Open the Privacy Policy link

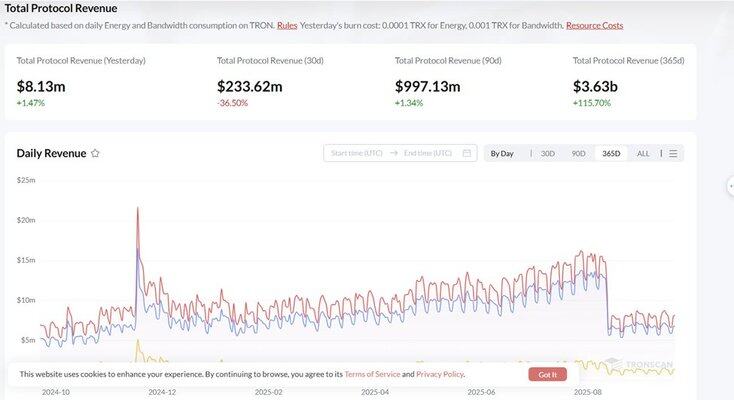coord(440,374)
